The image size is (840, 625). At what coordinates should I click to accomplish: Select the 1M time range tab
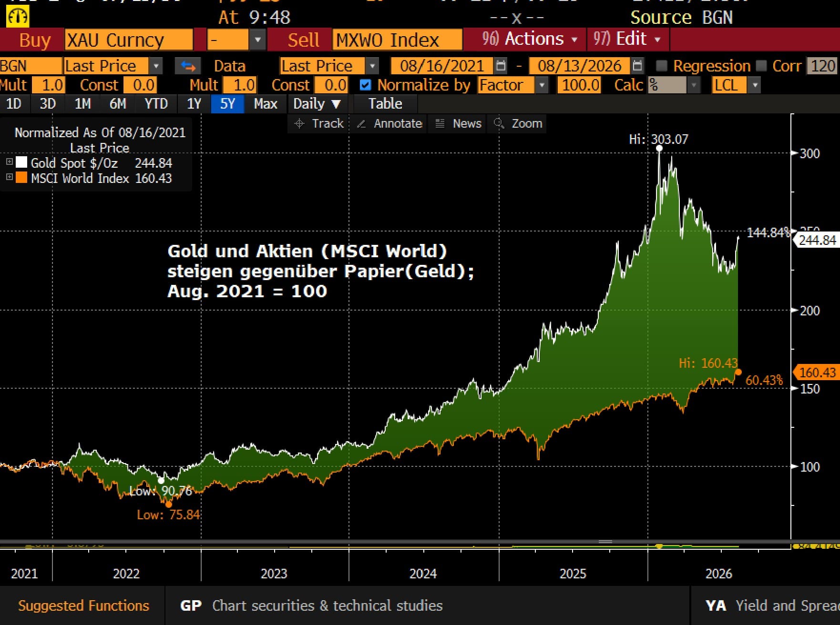[82, 104]
